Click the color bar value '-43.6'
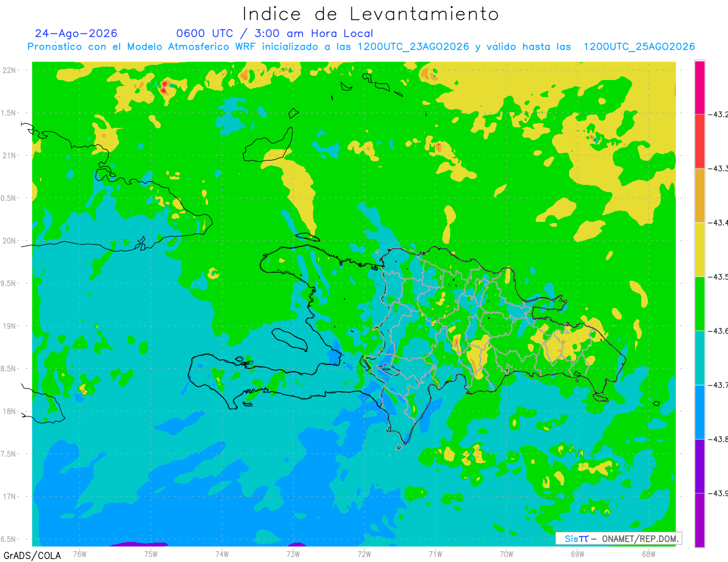 coord(718,330)
